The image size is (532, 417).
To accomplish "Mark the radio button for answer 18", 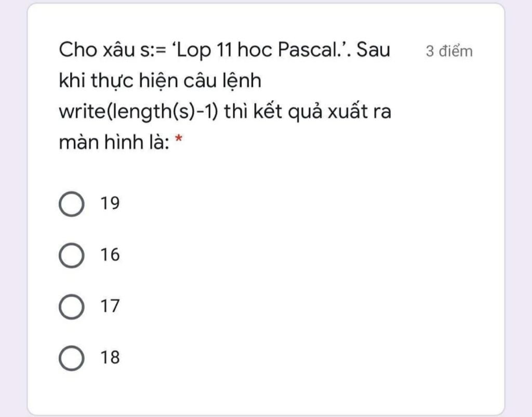I will [x=71, y=358].
